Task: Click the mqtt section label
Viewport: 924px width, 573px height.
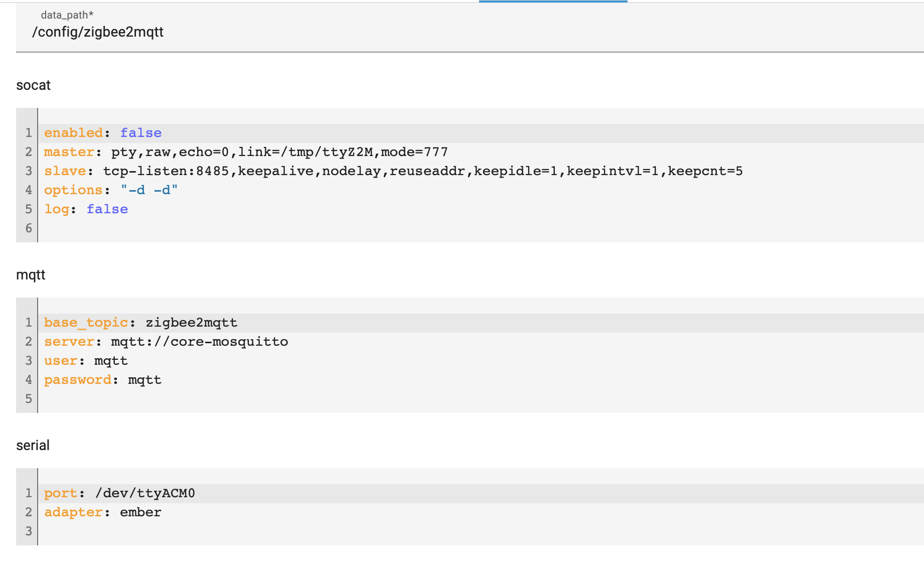Action: click(31, 275)
